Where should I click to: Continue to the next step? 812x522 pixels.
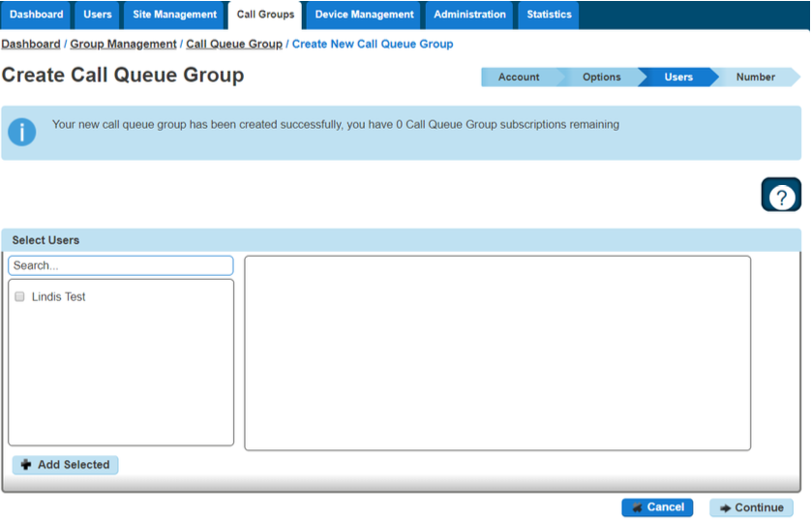tap(751, 507)
